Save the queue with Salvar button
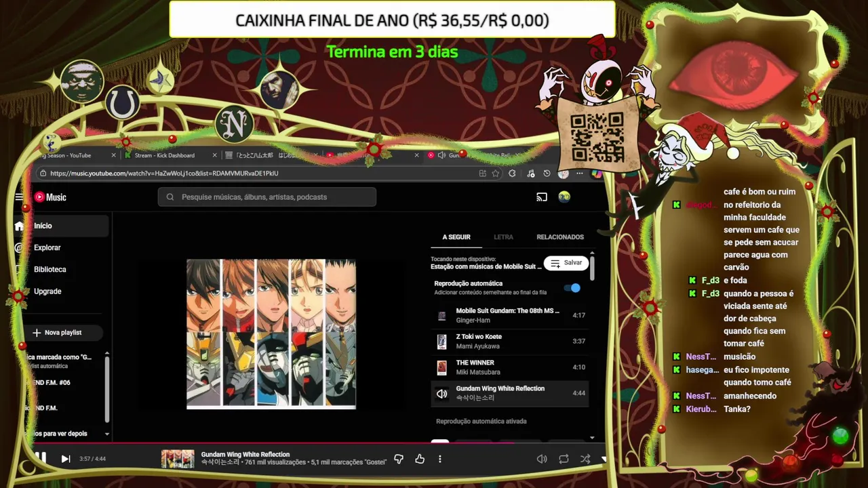The width and height of the screenshot is (868, 488). 566,263
